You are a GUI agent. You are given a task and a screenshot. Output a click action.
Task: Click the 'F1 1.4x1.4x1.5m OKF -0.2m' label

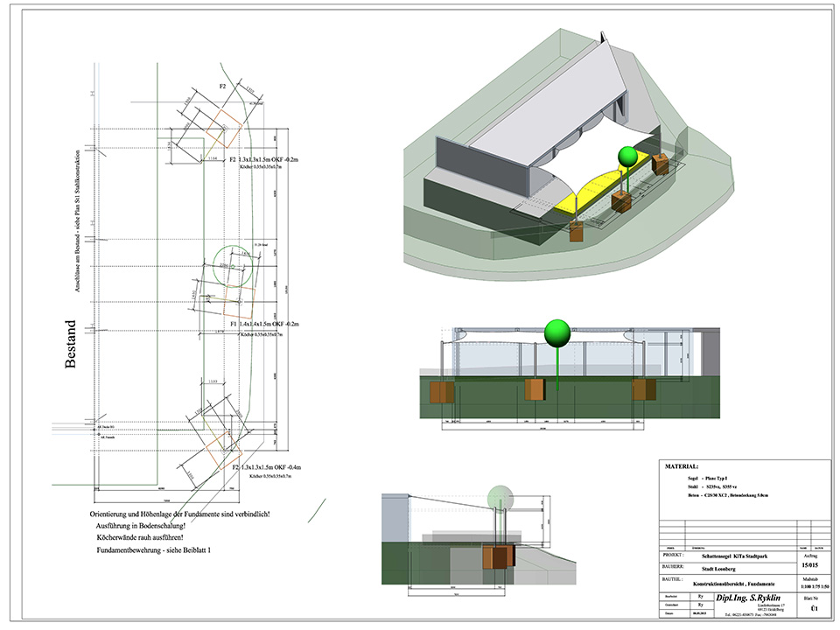coord(263,323)
